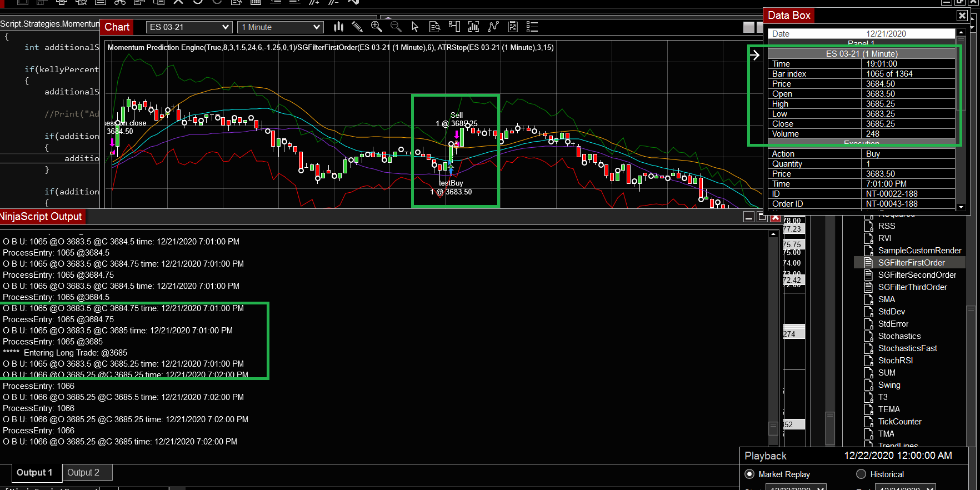Click the Output window scrollbar thumb
The image size is (980, 490).
[x=773, y=428]
